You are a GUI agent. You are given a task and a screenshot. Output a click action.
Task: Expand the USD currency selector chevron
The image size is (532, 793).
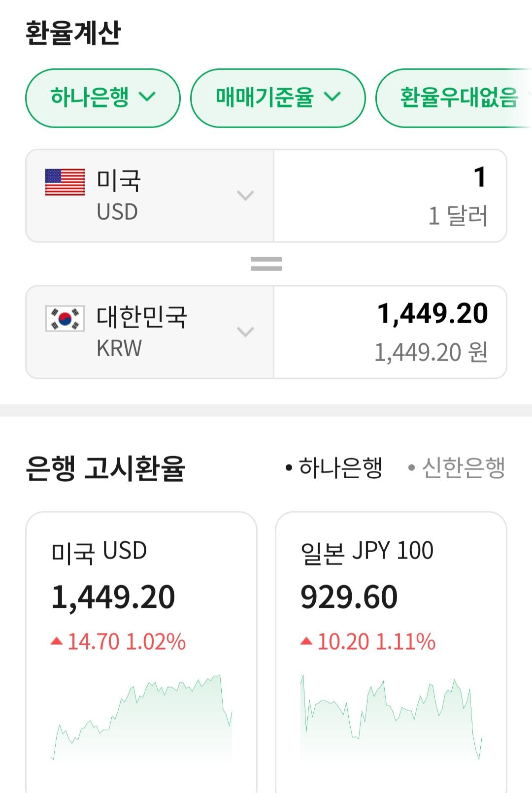click(245, 196)
